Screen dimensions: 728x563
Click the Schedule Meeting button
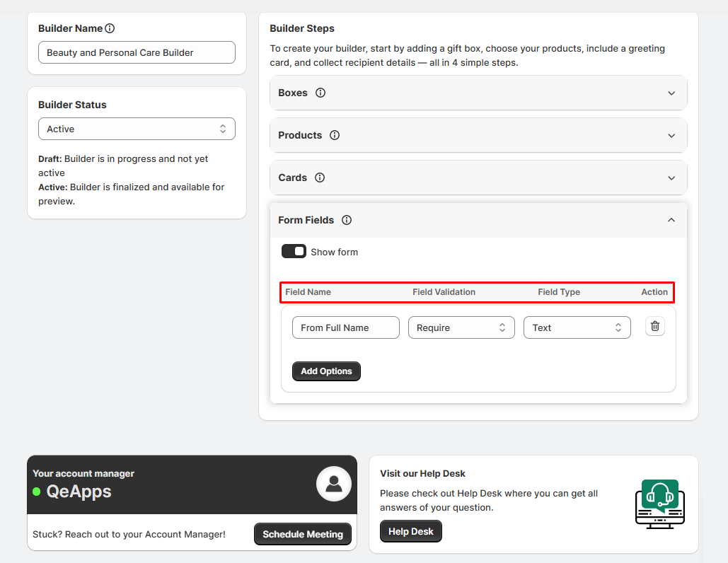click(303, 534)
